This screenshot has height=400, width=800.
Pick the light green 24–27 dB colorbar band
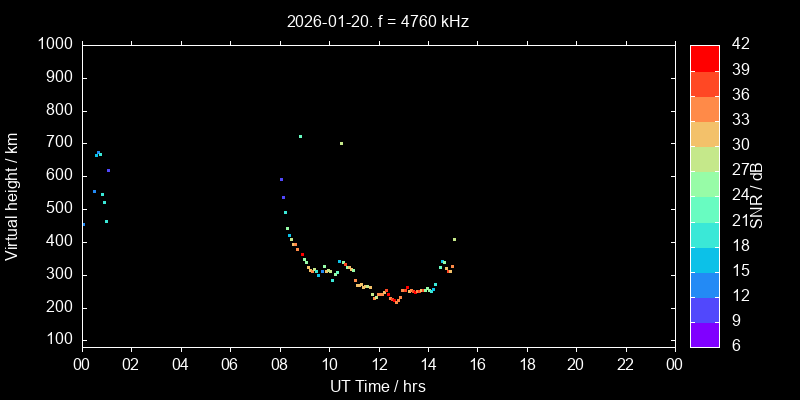pyautogui.click(x=704, y=184)
